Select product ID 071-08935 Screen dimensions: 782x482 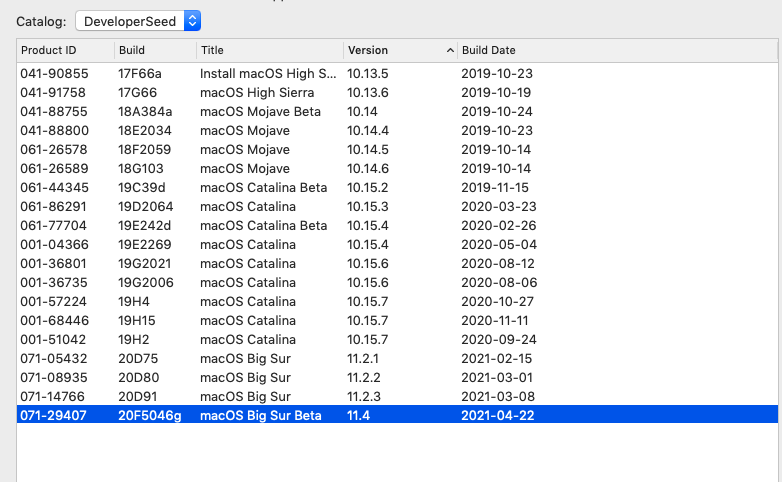(54, 377)
